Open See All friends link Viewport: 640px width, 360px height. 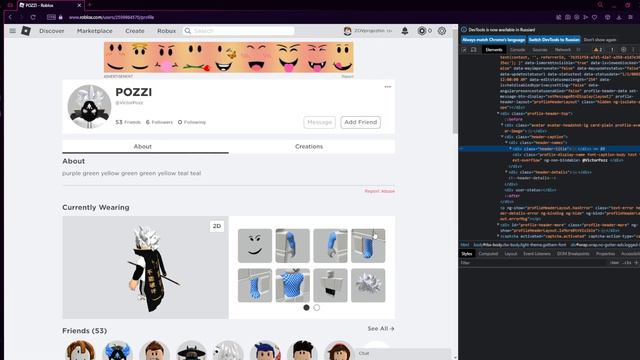click(381, 329)
